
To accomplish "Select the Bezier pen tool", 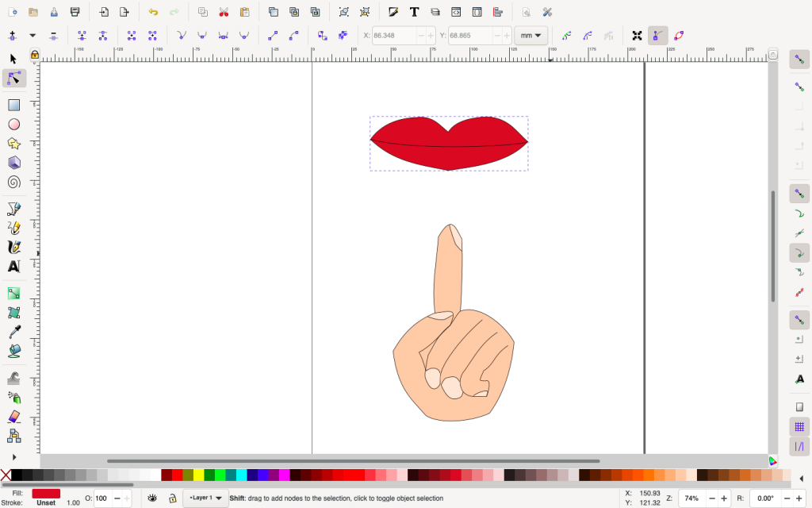I will tap(14, 209).
